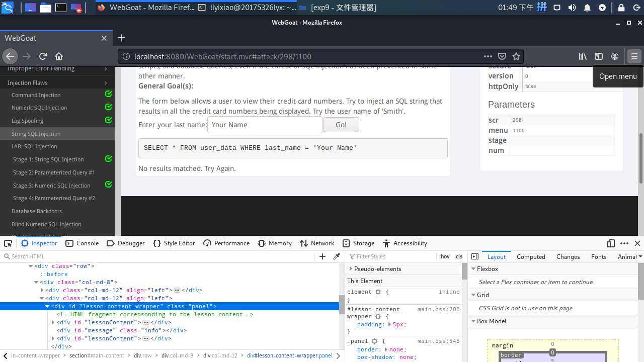
Task: Open Command Injection lesson
Action: point(36,95)
